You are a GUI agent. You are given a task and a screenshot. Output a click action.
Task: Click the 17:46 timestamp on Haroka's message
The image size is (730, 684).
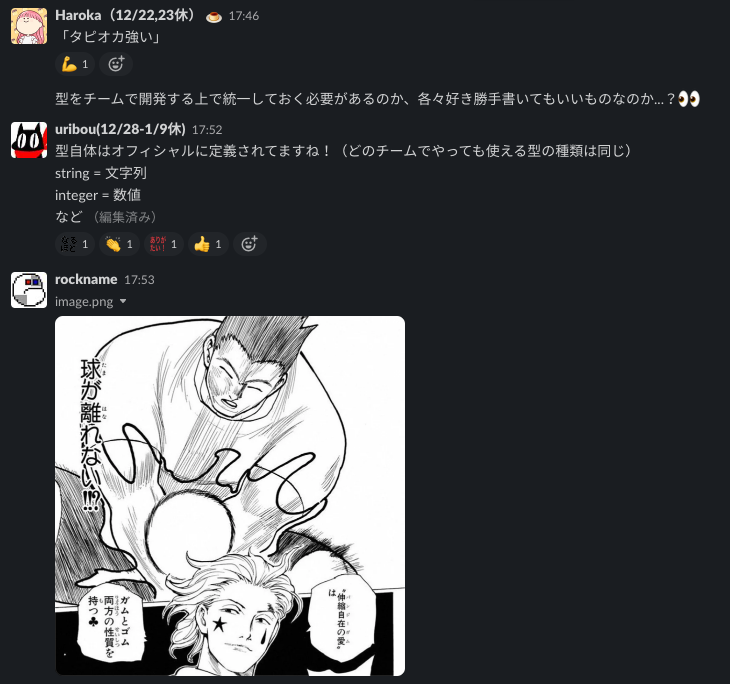pyautogui.click(x=244, y=16)
